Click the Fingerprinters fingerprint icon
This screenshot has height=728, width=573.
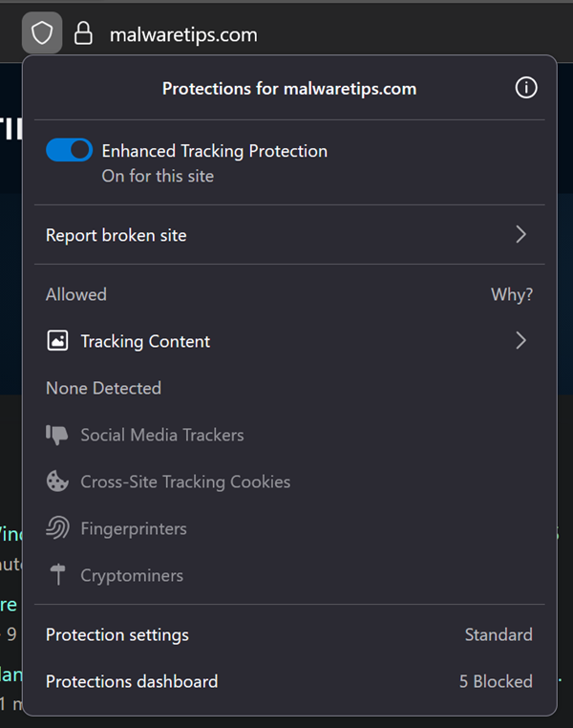tap(57, 528)
